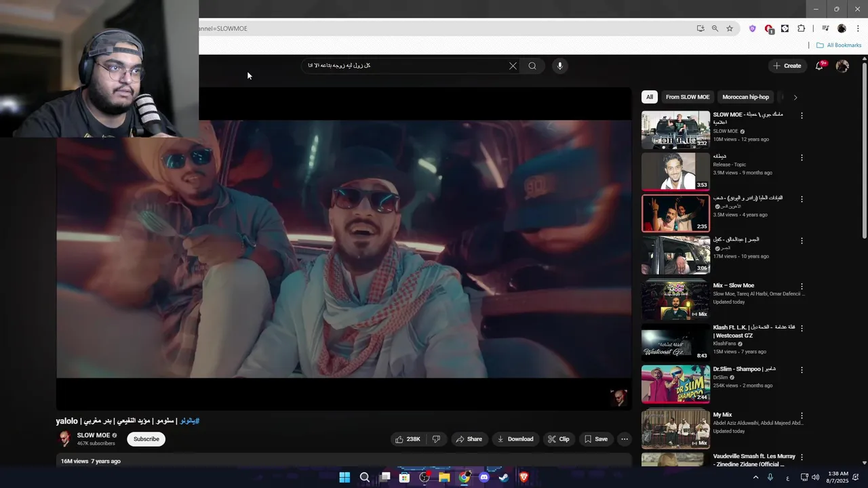Open options for the Release - Topic video
This screenshot has width=868, height=488.
pos(802,158)
